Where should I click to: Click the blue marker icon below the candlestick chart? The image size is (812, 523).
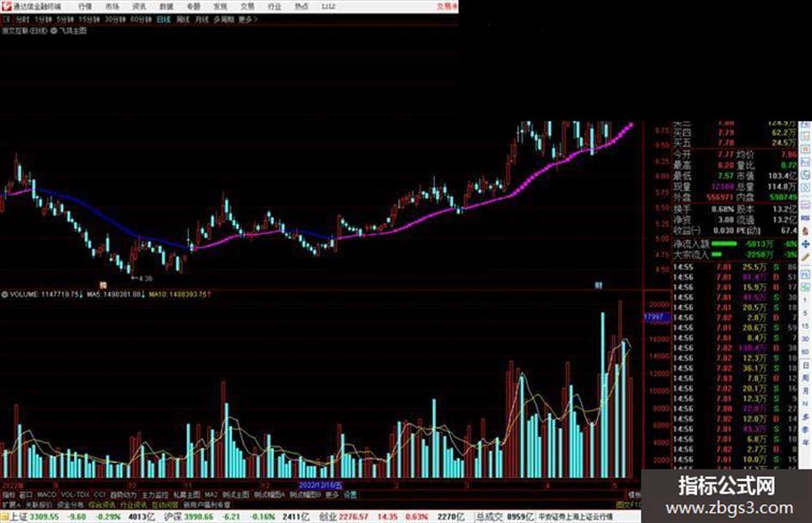598,285
